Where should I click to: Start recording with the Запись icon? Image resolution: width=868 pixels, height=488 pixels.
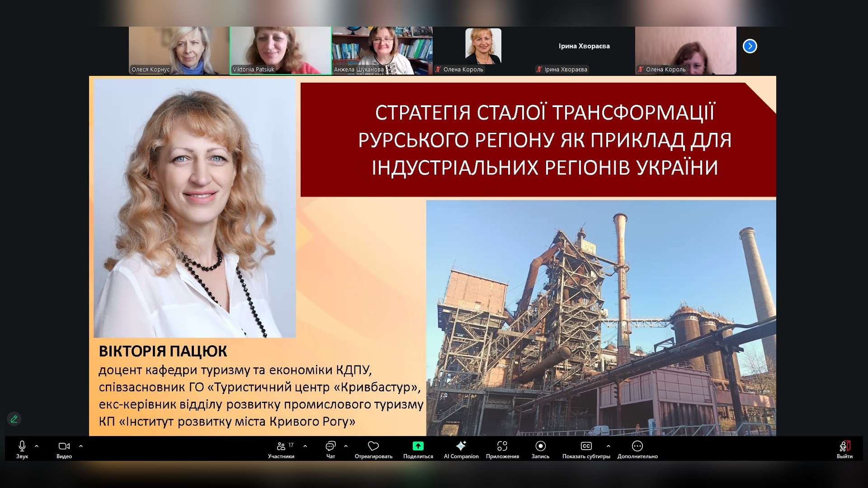click(540, 446)
